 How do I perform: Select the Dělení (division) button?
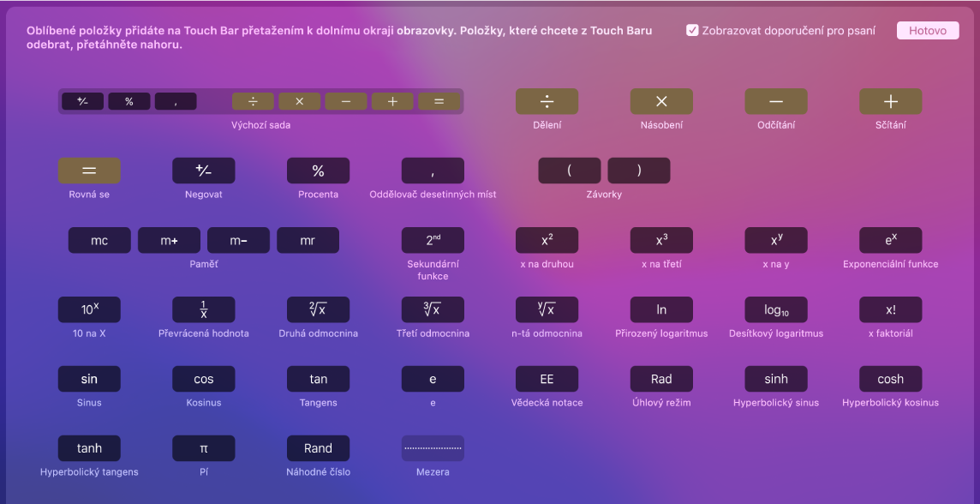[x=547, y=100]
